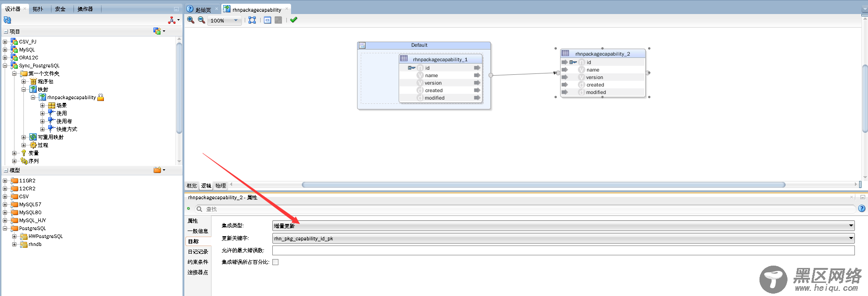Open the 日记记录 properties section
Image resolution: width=868 pixels, height=296 pixels.
(198, 252)
